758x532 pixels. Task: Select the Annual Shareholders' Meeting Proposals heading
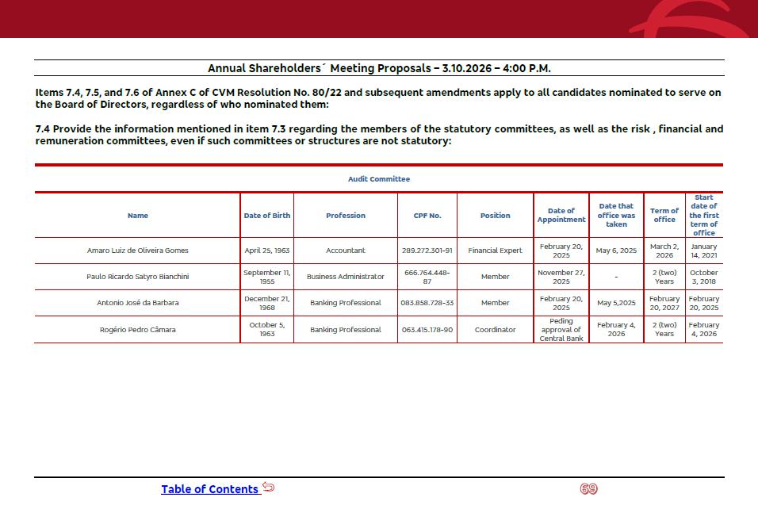pyautogui.click(x=379, y=68)
